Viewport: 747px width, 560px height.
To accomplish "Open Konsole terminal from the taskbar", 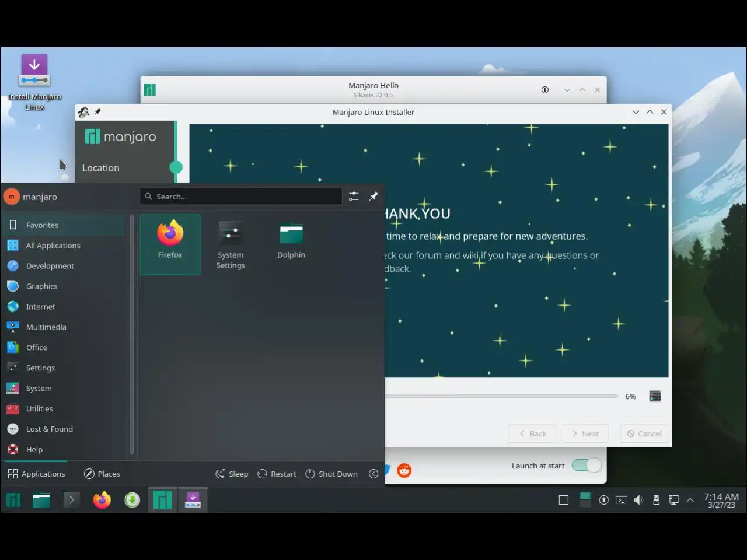I will [71, 500].
